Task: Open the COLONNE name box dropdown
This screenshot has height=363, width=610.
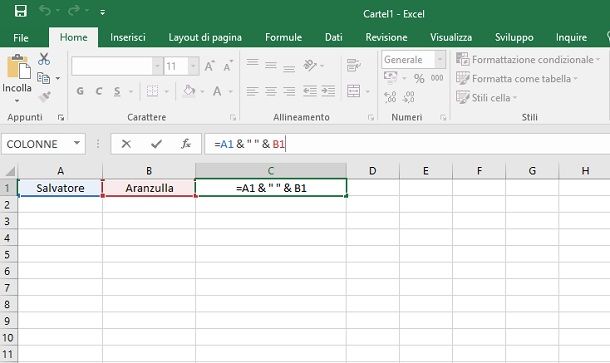Action: coord(77,143)
